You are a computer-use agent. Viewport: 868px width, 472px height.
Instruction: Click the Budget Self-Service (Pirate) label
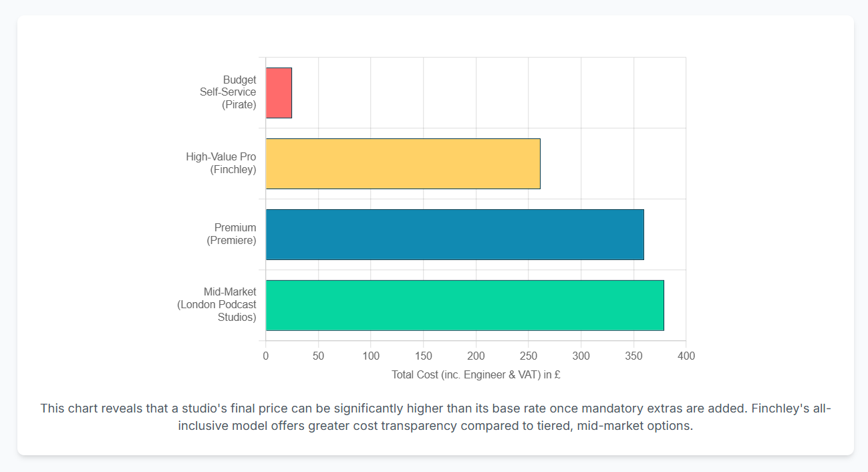(x=228, y=92)
